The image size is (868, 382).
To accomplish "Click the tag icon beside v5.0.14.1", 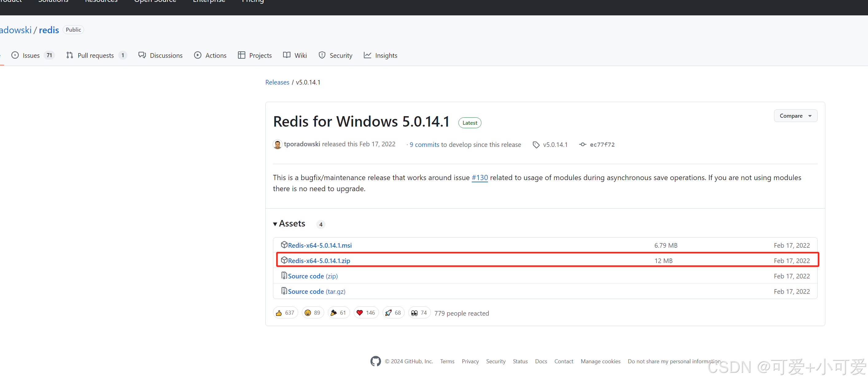I will click(536, 144).
